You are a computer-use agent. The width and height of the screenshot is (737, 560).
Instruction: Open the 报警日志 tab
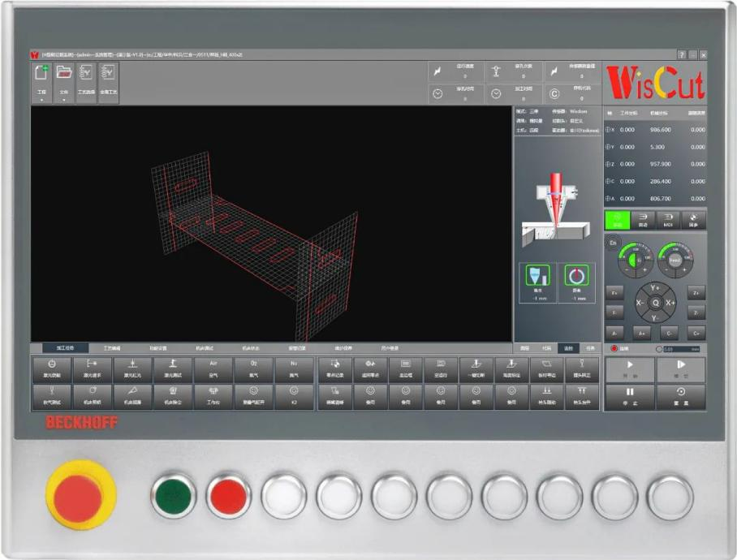(x=297, y=348)
